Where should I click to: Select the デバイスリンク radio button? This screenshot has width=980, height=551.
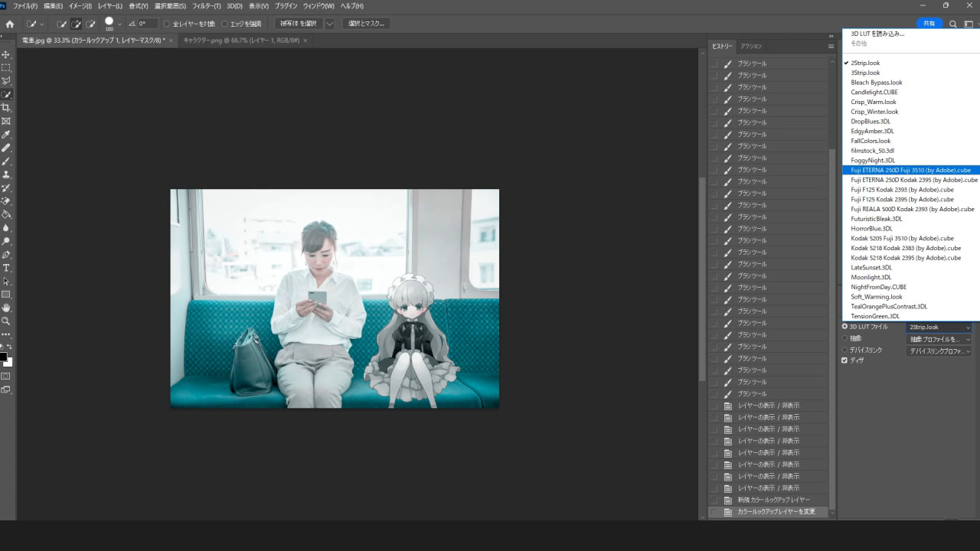[x=844, y=350]
